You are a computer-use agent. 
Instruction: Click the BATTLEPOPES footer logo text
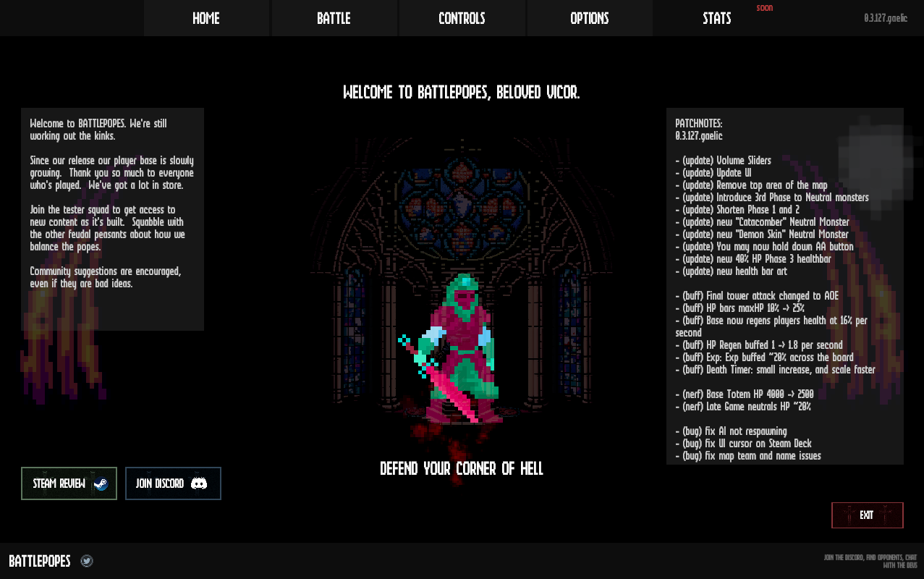[x=40, y=561]
